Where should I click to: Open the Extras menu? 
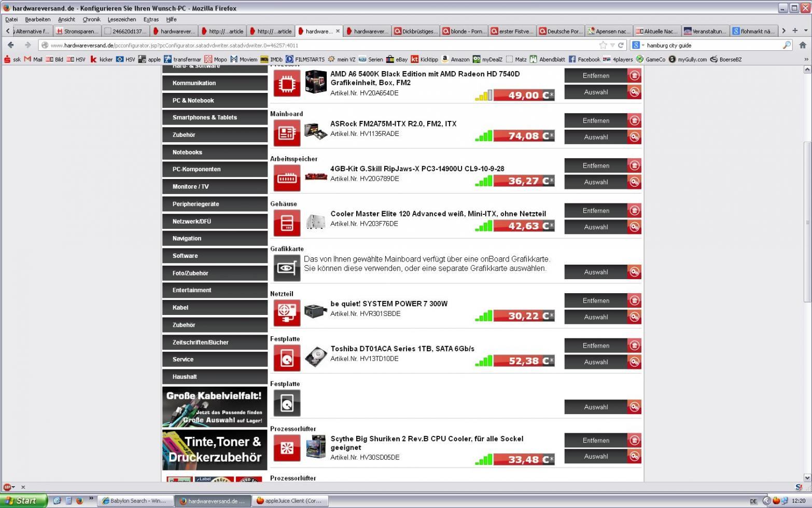tap(151, 19)
